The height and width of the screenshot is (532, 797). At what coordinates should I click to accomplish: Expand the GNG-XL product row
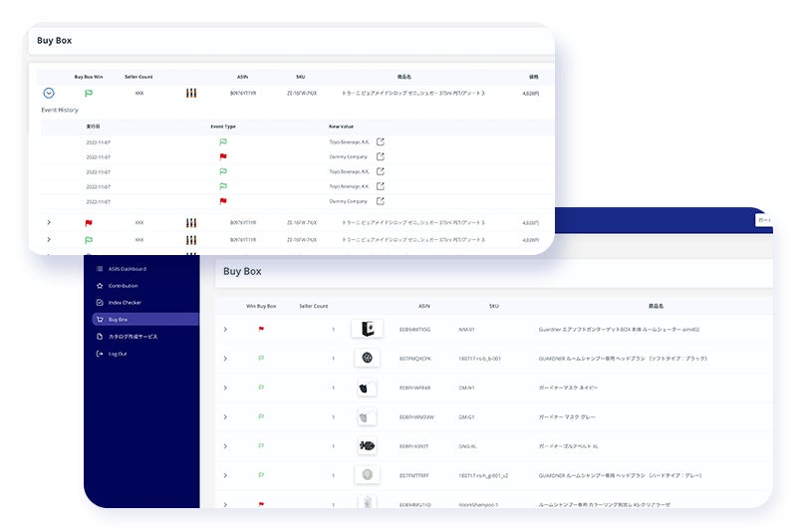(225, 446)
